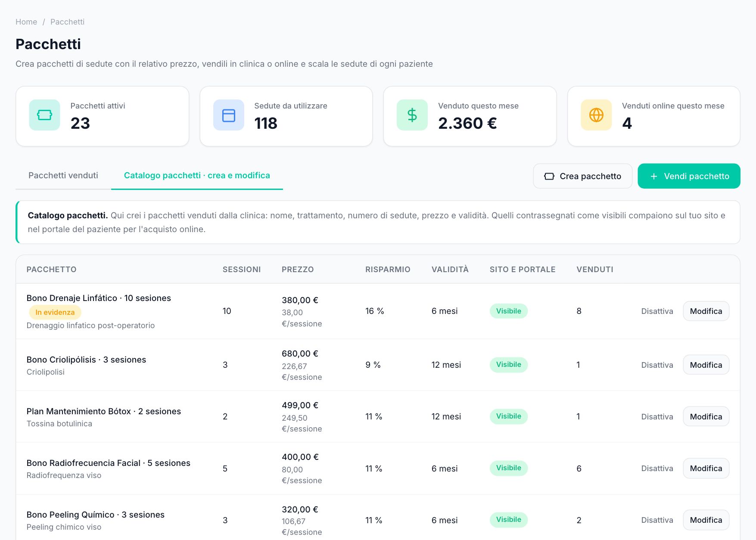Switch to the Pacchetti venduti tab

tap(63, 175)
